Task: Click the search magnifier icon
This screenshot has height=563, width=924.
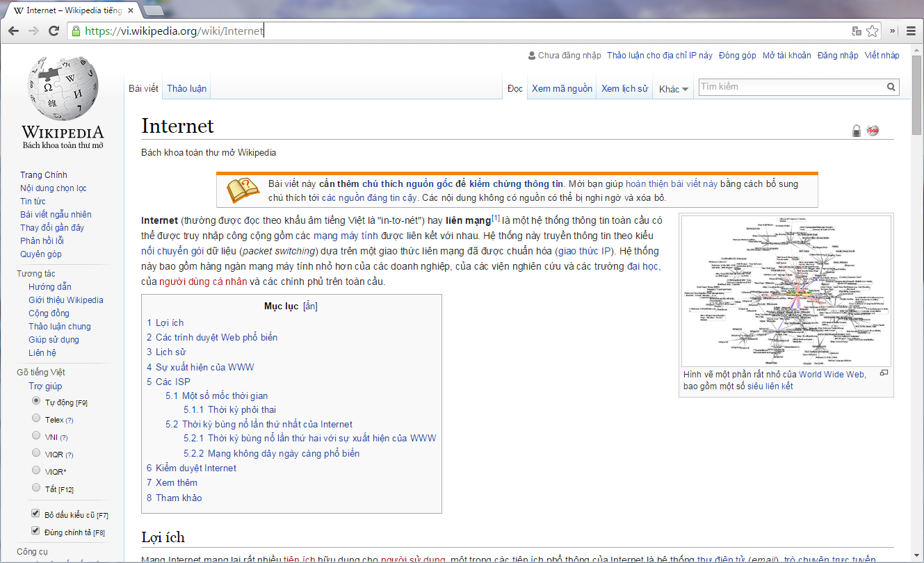Action: pos(891,87)
